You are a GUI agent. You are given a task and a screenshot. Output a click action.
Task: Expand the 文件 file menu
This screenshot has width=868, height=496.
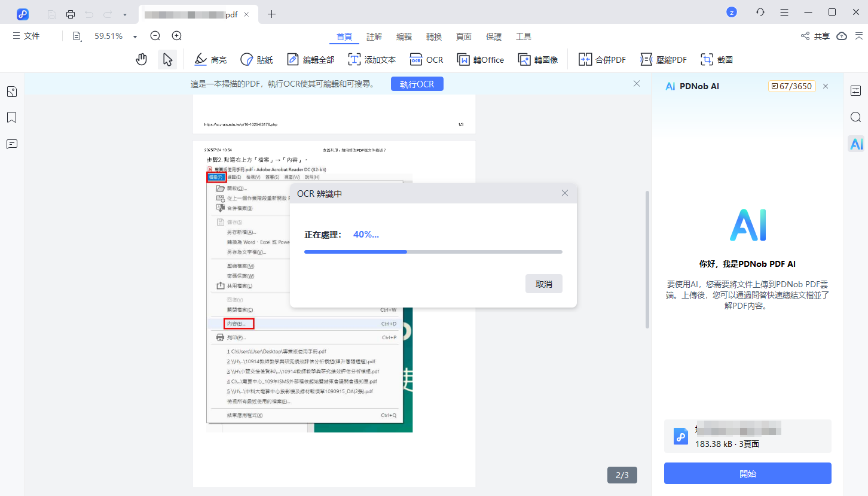tap(26, 36)
